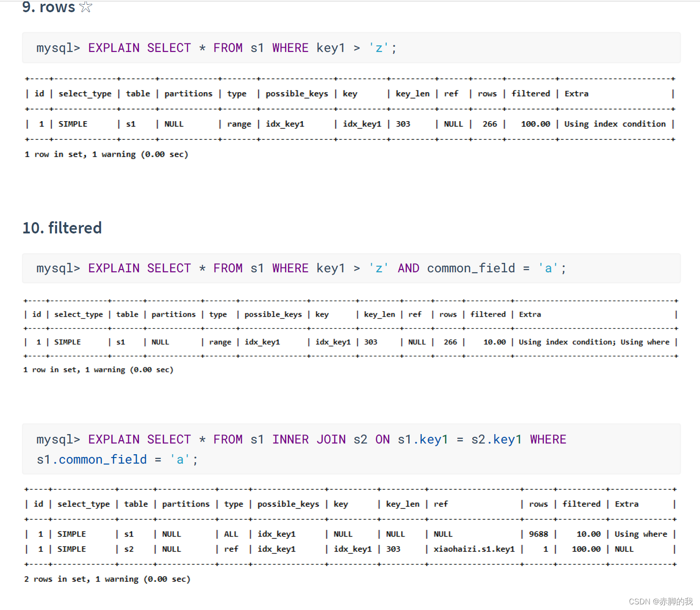Click 'possible_keys' header in the first table
The width and height of the screenshot is (700, 610).
point(297,94)
